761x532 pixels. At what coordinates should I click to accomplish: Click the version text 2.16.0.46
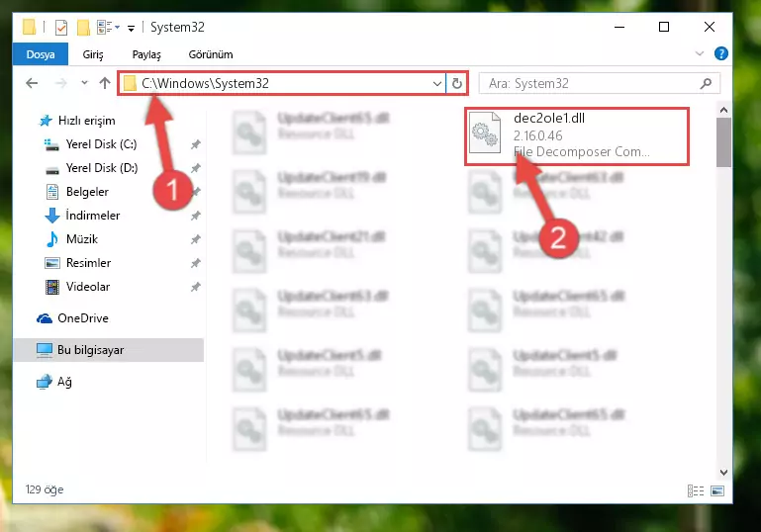click(x=537, y=135)
